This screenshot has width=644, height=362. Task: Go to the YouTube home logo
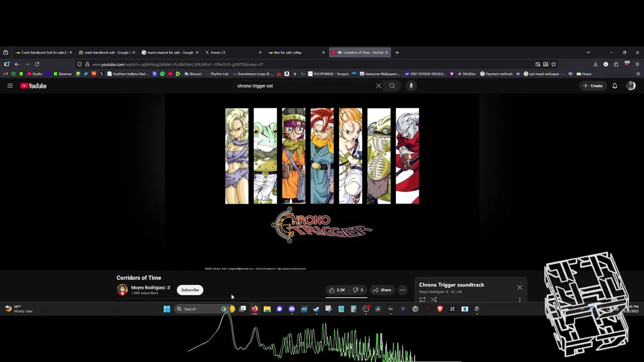click(x=33, y=86)
